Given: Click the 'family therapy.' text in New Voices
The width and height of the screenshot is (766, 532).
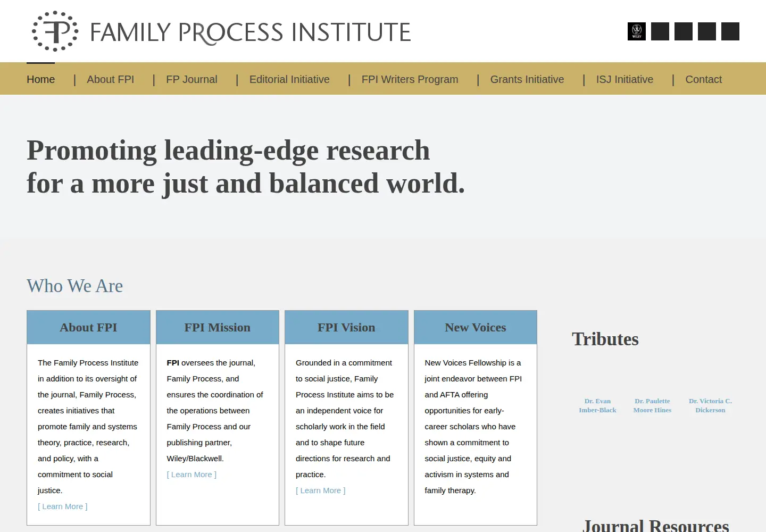Looking at the screenshot, I should 450,491.
